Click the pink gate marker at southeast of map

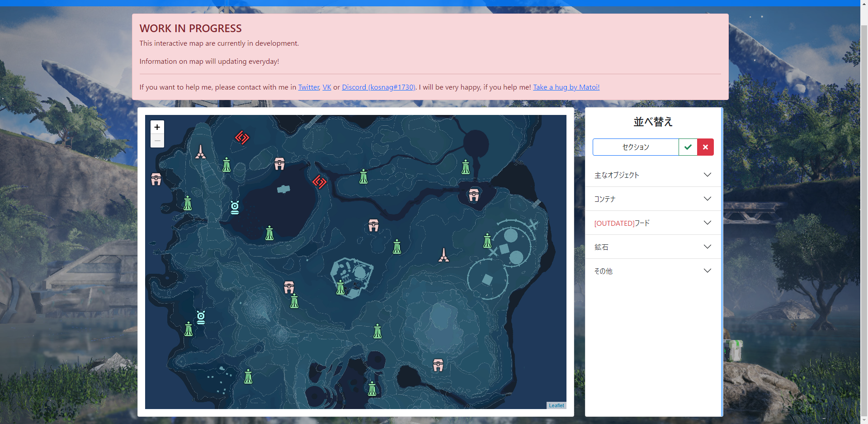pos(438,365)
